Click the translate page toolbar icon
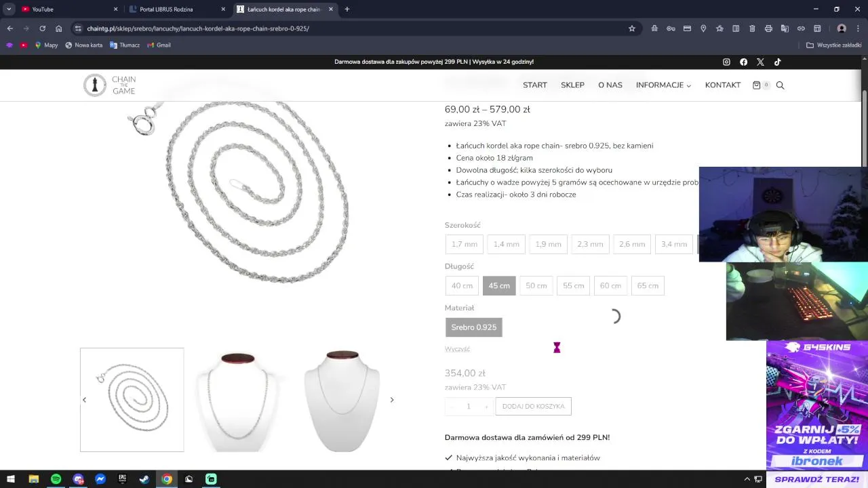 pos(785,28)
